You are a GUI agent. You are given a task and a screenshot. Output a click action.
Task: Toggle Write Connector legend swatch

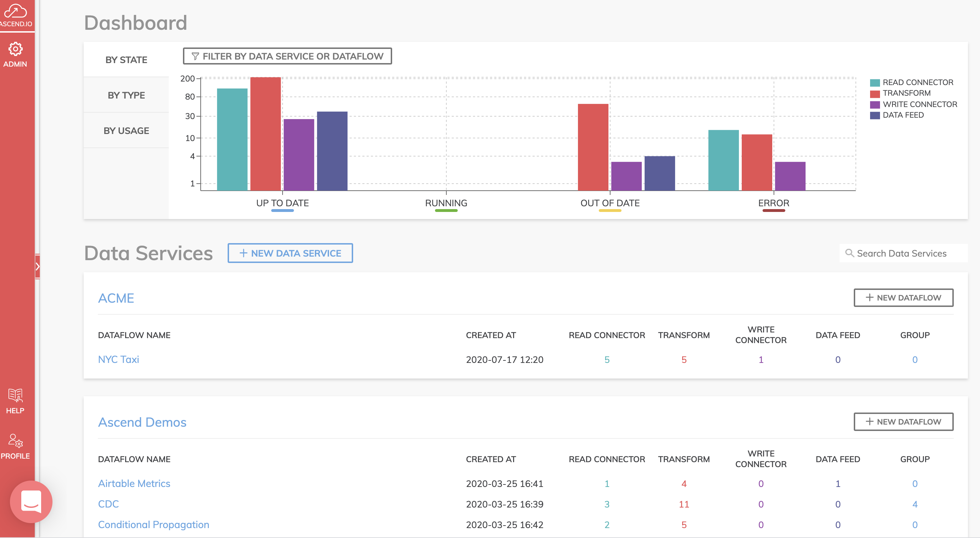pos(875,105)
